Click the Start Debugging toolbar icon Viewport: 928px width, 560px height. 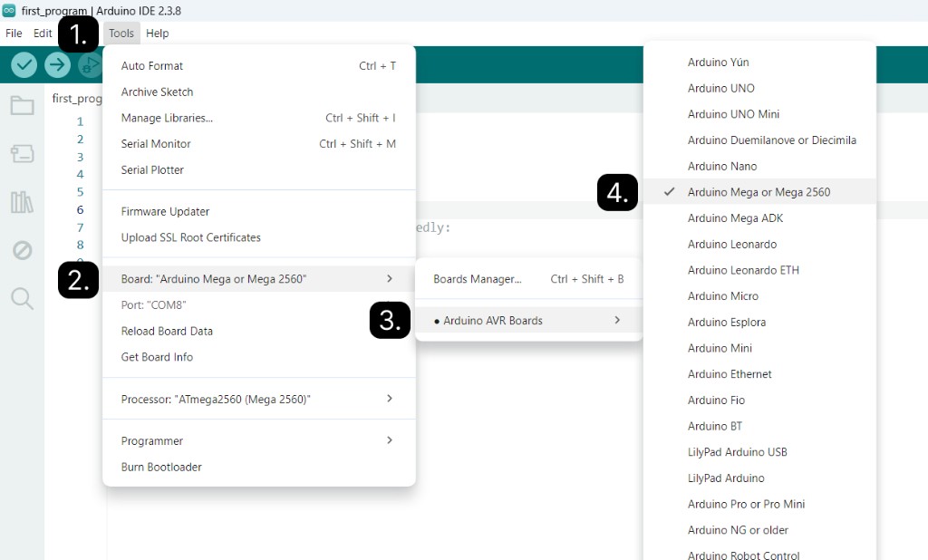tap(90, 64)
